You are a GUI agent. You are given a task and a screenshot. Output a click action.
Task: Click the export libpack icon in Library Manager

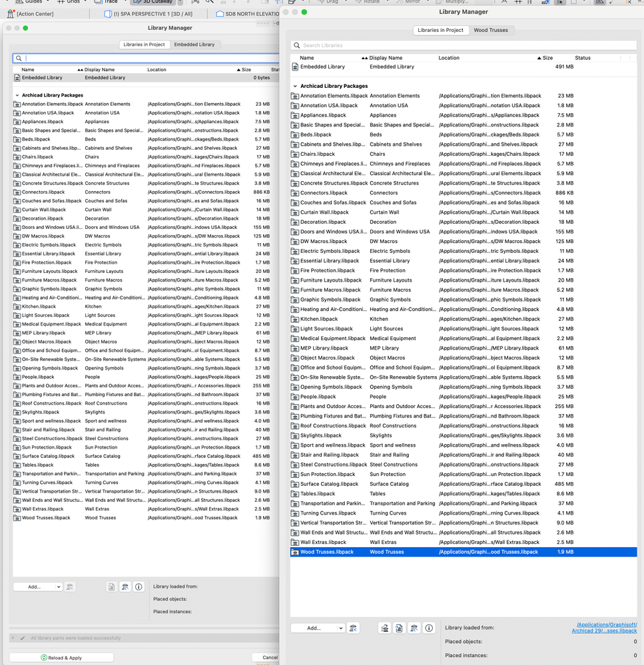pos(400,628)
